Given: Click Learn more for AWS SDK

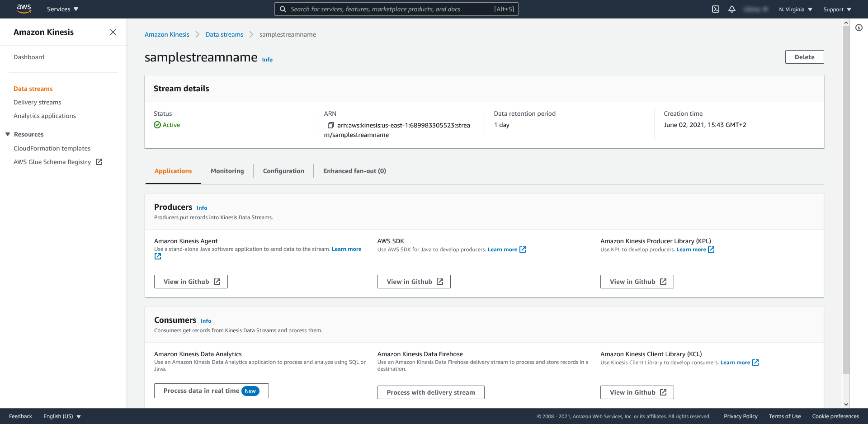Looking at the screenshot, I should [x=502, y=250].
